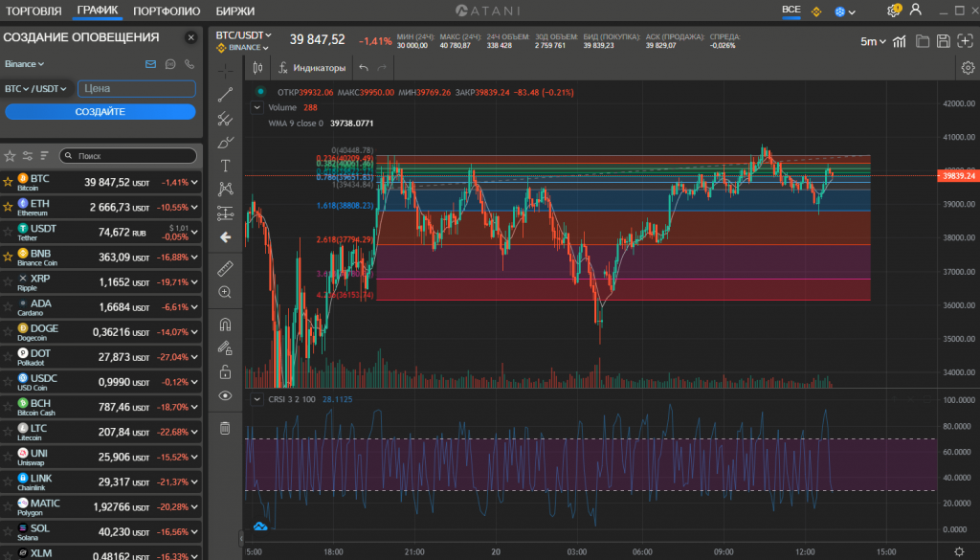Screen dimensions: 980x560
Task: Open the user account profile
Action: tap(916, 10)
